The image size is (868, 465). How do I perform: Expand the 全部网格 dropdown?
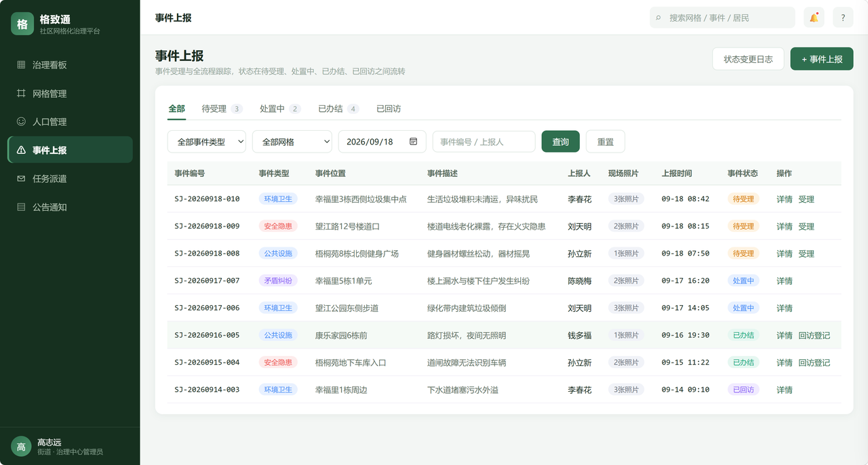292,142
